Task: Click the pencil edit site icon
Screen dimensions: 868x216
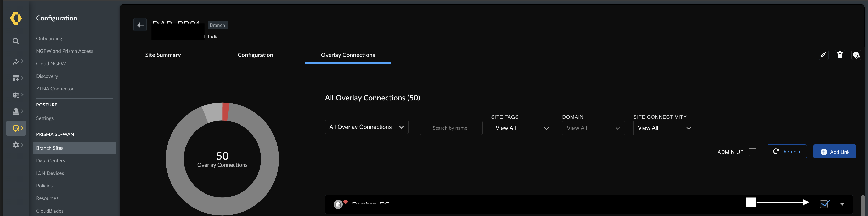Action: coord(824,55)
